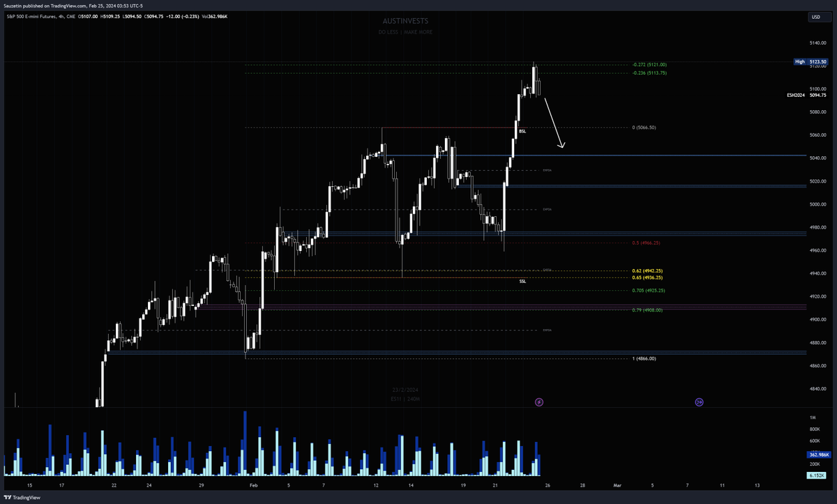The height and width of the screenshot is (504, 837).
Task: Click the 800K volume axis tick
Action: coord(815,429)
